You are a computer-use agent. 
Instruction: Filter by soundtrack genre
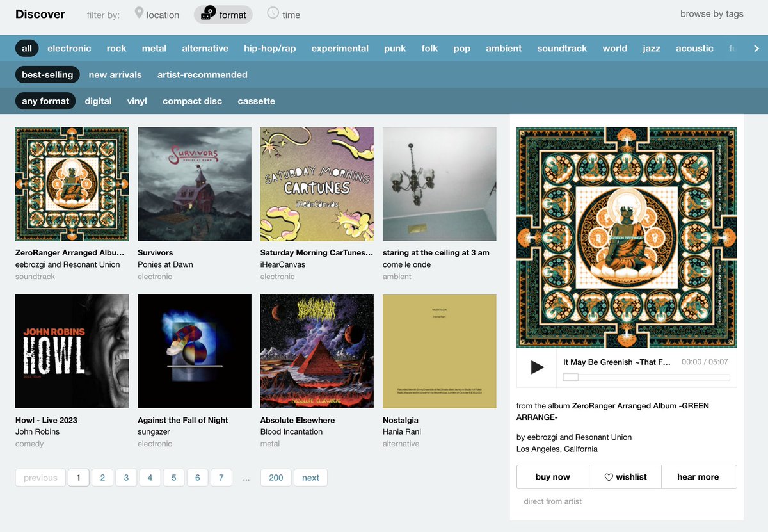coord(562,48)
